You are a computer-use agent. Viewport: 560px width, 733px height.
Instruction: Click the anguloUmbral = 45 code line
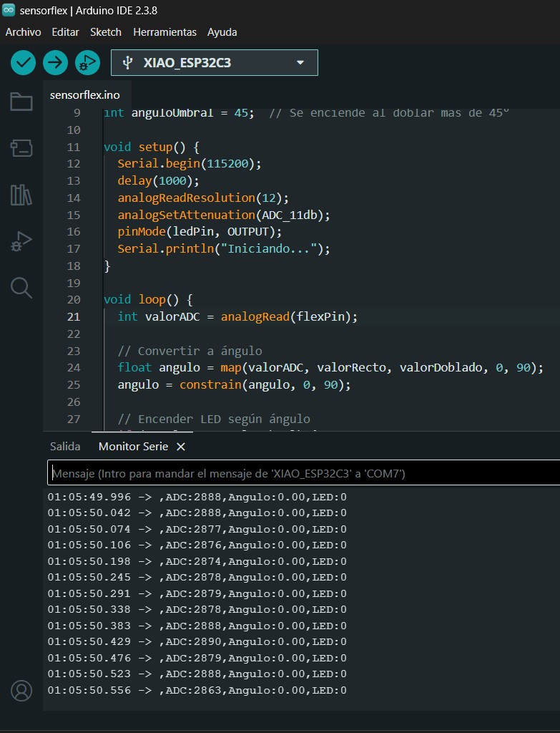point(179,114)
